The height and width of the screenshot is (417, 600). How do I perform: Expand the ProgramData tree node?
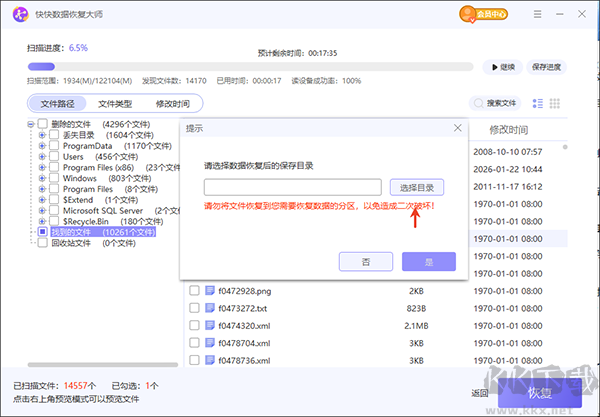coord(42,146)
